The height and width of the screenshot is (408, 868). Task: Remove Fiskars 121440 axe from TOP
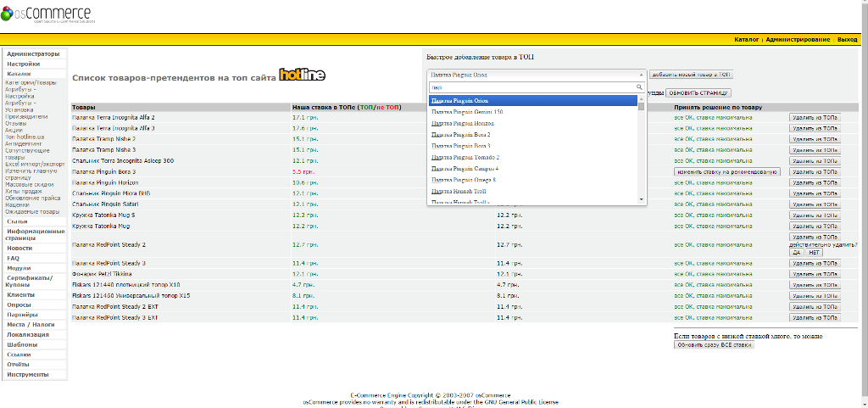pyautogui.click(x=815, y=284)
